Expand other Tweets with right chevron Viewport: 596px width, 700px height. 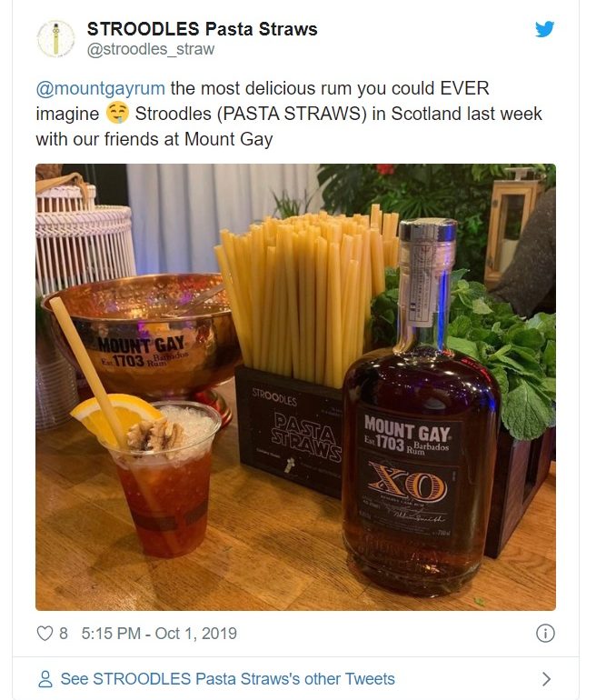[x=546, y=679]
